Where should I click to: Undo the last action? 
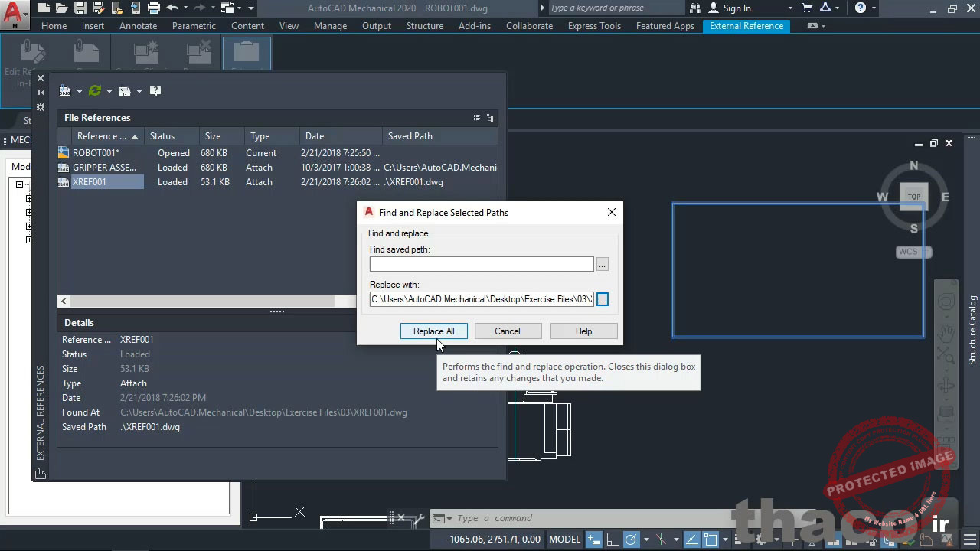tap(172, 8)
